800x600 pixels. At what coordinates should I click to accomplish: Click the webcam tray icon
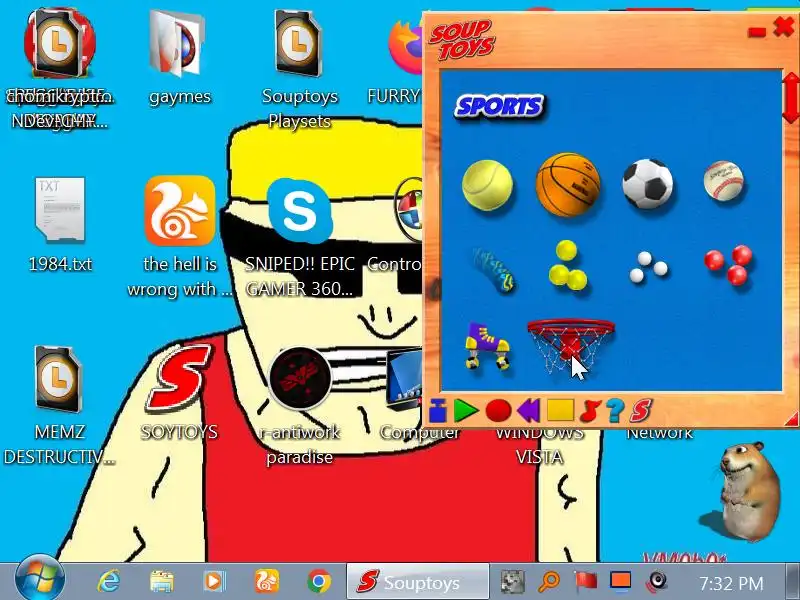pos(657,581)
